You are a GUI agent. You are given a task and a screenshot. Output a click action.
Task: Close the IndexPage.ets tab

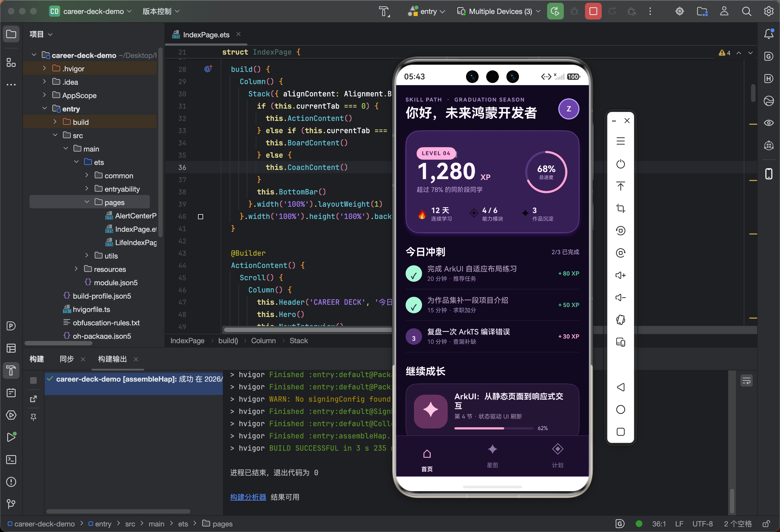tap(238, 34)
